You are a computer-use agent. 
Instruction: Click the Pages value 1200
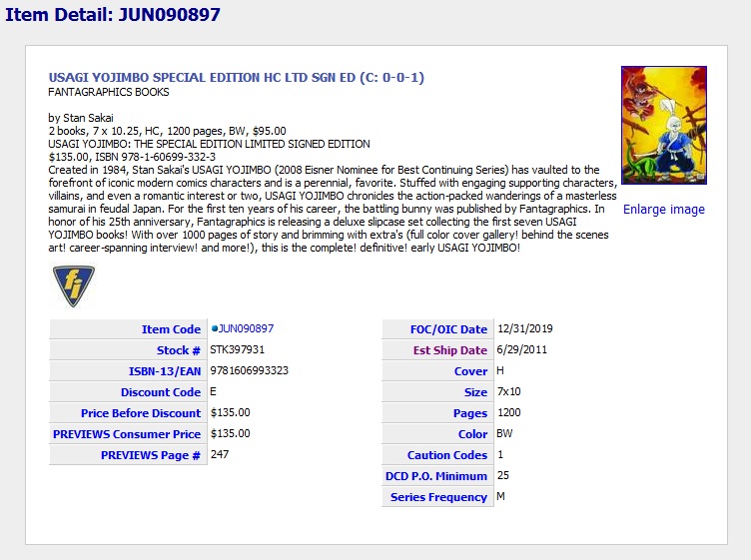point(508,412)
